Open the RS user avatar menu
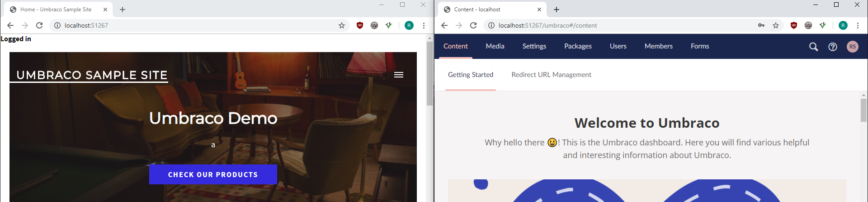The width and height of the screenshot is (868, 202). (853, 47)
